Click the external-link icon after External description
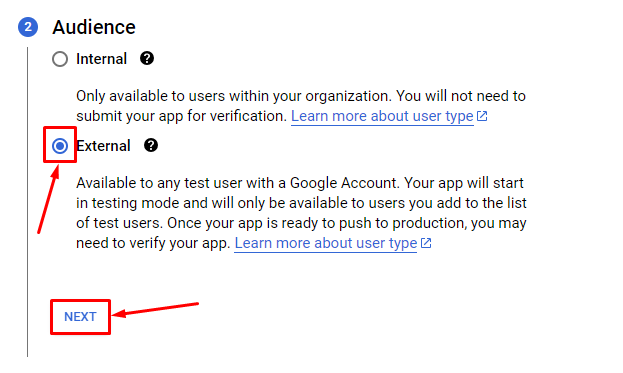The image size is (623, 373). tap(426, 243)
